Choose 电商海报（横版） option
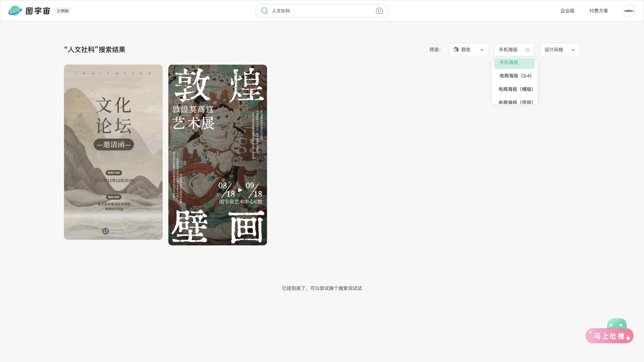Viewport: 644px width, 362px height. pos(514,89)
